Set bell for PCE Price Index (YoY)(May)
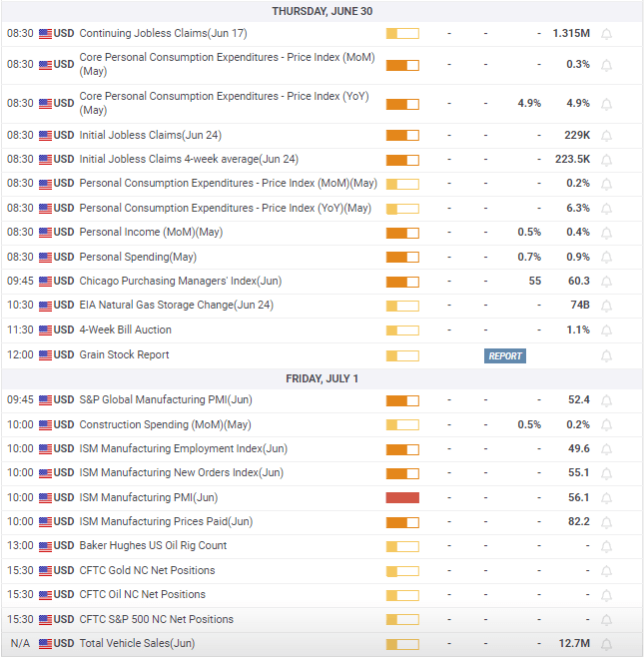644x657 pixels. pyautogui.click(x=606, y=209)
